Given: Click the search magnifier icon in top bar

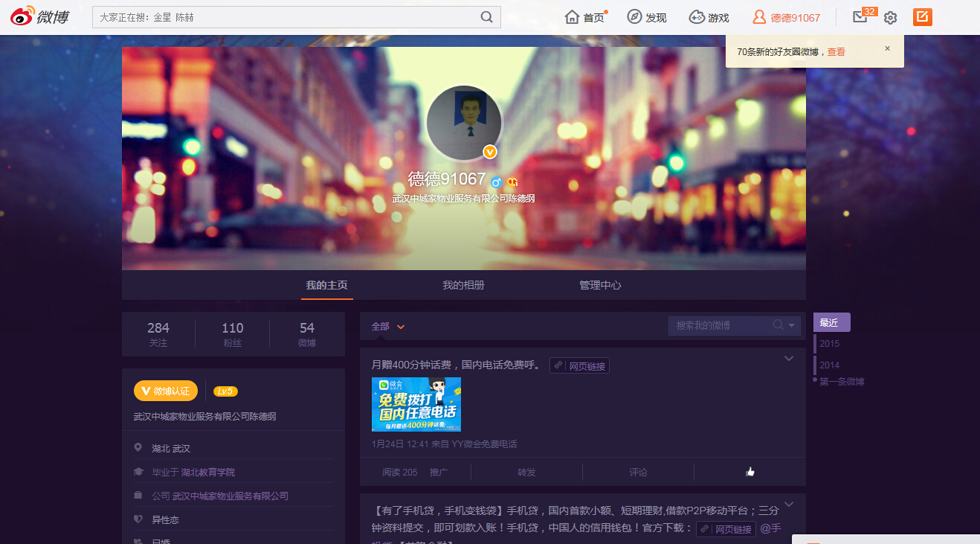Looking at the screenshot, I should [x=487, y=17].
